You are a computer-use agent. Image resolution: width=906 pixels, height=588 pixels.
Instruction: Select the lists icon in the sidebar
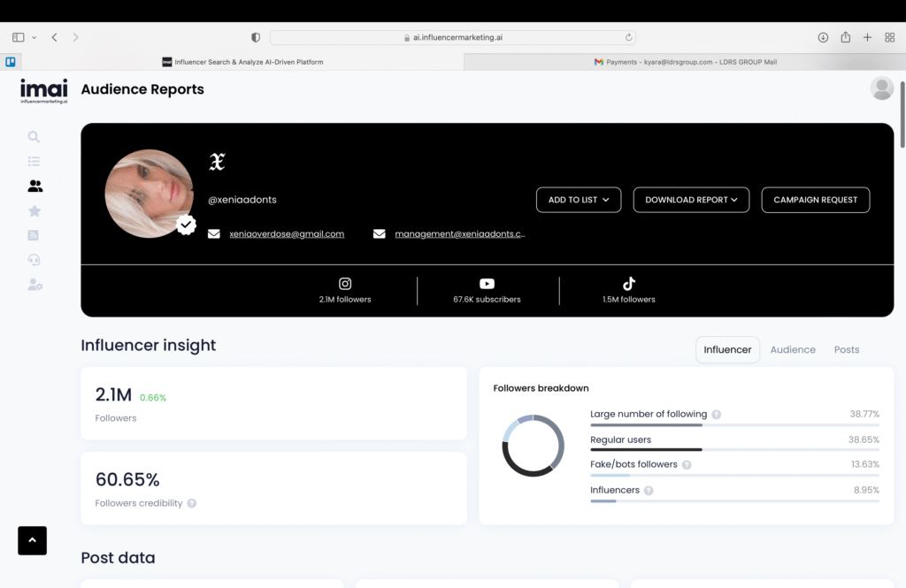click(x=34, y=161)
